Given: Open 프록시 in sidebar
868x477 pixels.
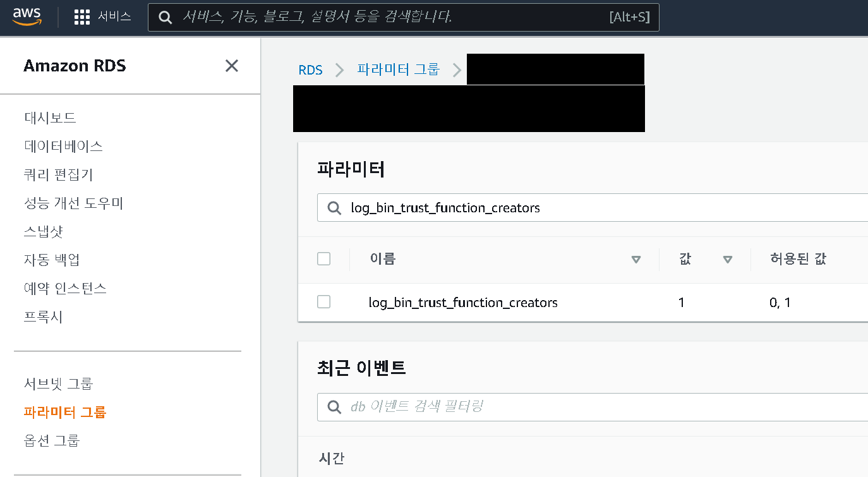Looking at the screenshot, I should [44, 317].
